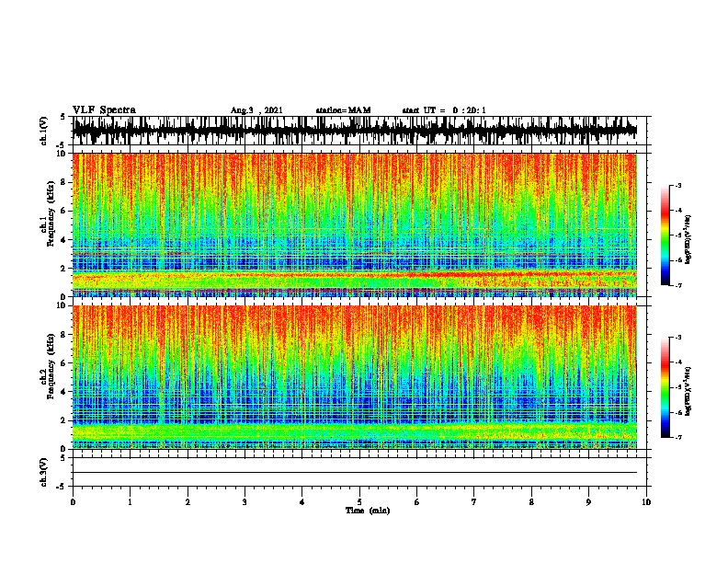Click the ch.1 spectrogram color scale bar
728x563 pixels.
click(665, 236)
